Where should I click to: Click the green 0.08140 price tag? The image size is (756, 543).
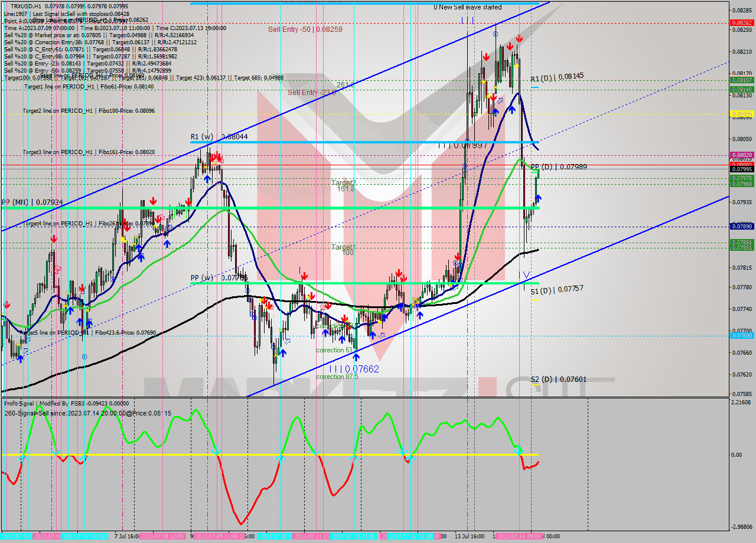(x=741, y=89)
